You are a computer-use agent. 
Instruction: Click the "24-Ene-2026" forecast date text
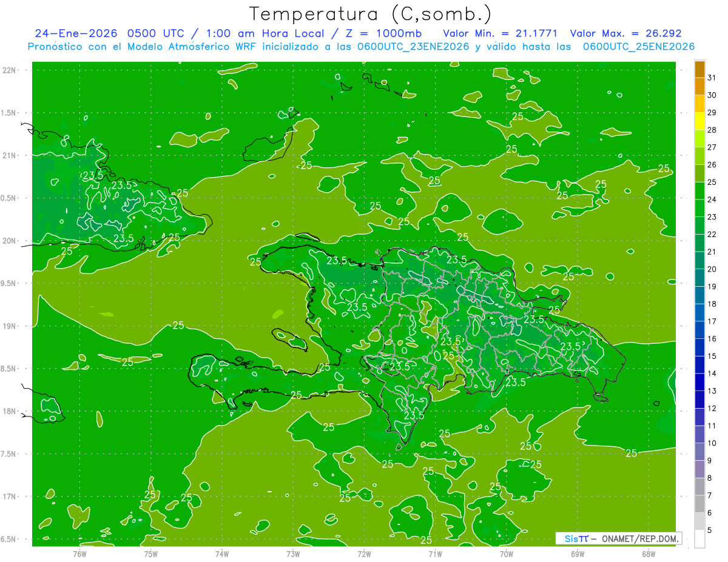[x=75, y=33]
